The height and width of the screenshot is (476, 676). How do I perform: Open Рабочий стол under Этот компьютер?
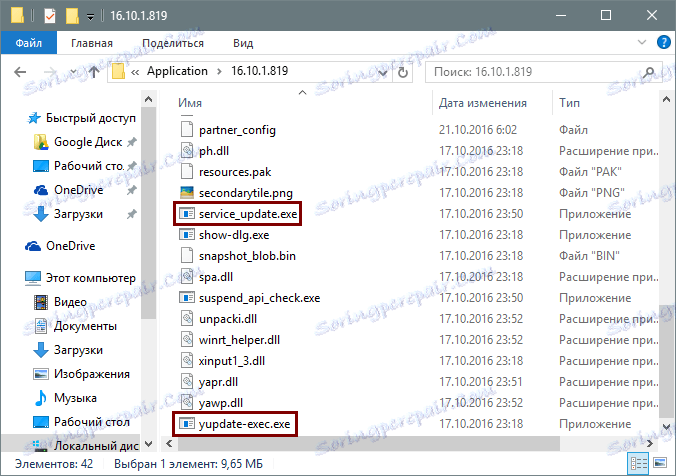coord(92,422)
